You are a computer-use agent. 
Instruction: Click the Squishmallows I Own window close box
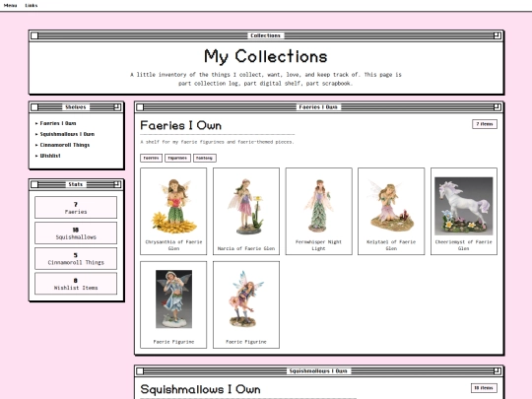(x=140, y=371)
